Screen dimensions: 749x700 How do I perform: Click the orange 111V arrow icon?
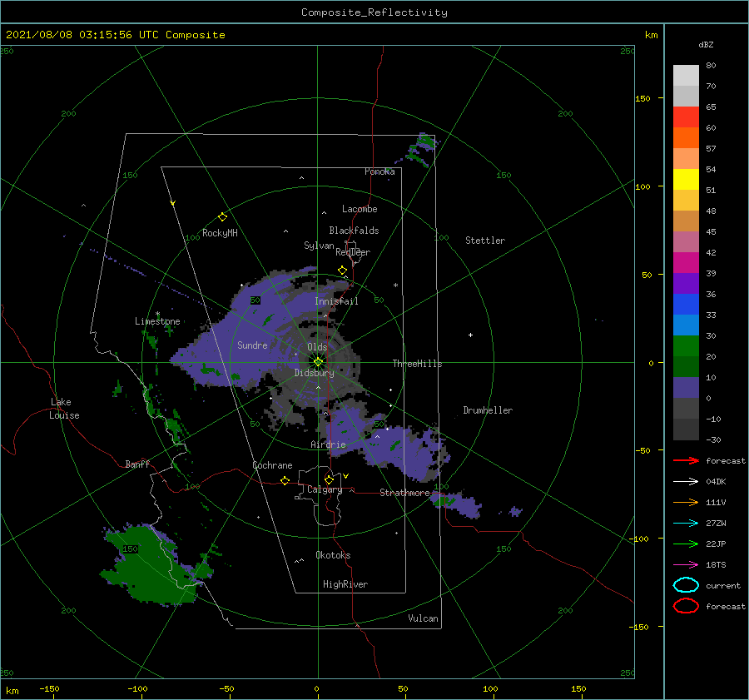[686, 502]
